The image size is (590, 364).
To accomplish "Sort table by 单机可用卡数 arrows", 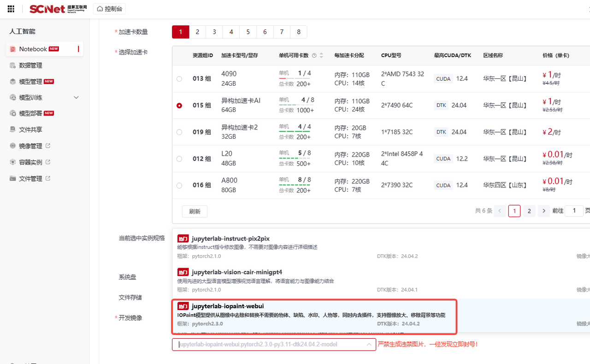I will pyautogui.click(x=321, y=55).
